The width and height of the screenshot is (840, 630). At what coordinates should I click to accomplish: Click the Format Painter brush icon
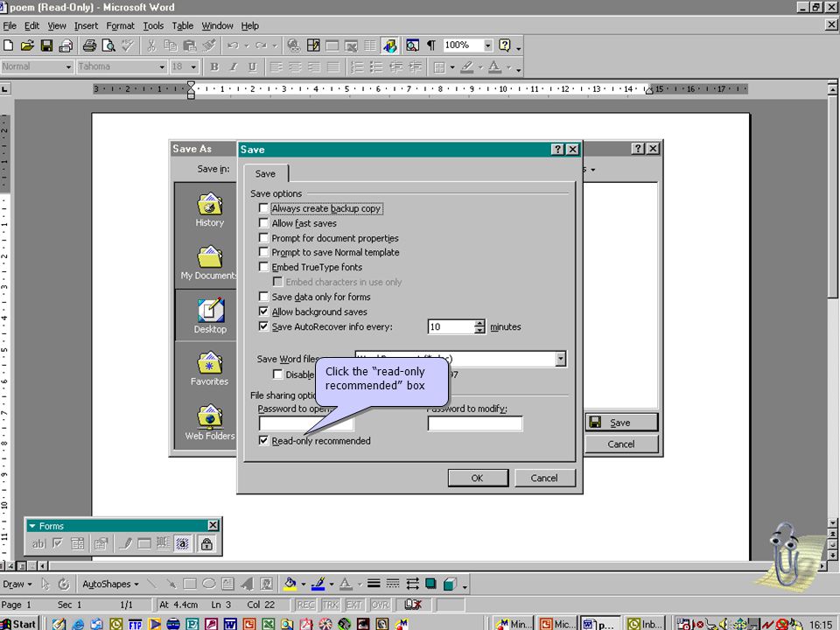coord(209,45)
